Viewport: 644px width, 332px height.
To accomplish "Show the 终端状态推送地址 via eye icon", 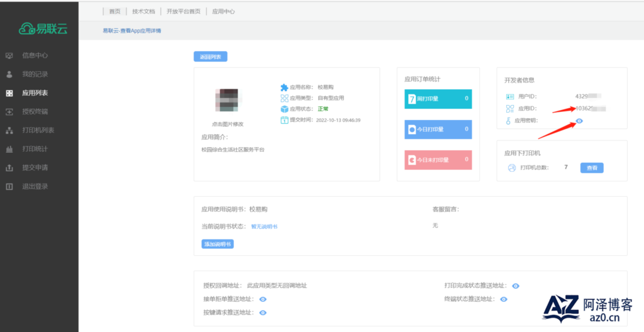I will (x=504, y=299).
